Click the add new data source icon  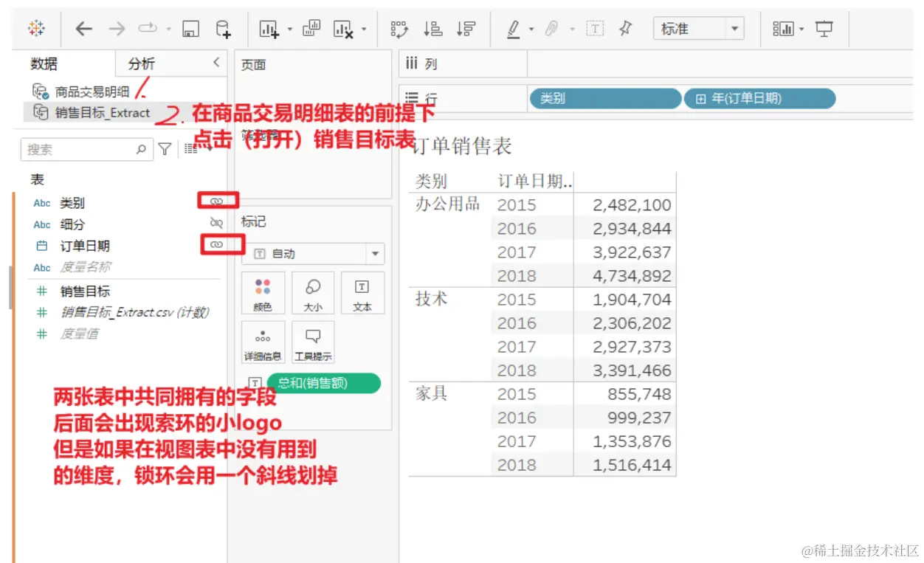tap(223, 29)
